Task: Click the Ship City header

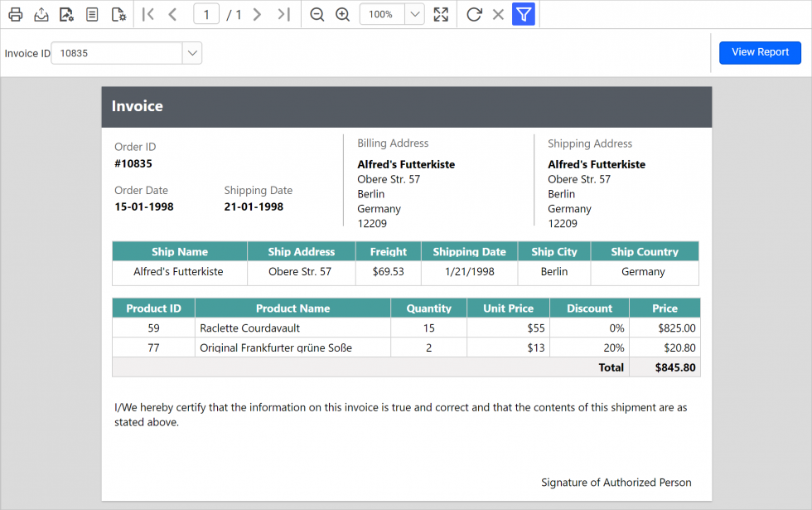Action: click(554, 251)
